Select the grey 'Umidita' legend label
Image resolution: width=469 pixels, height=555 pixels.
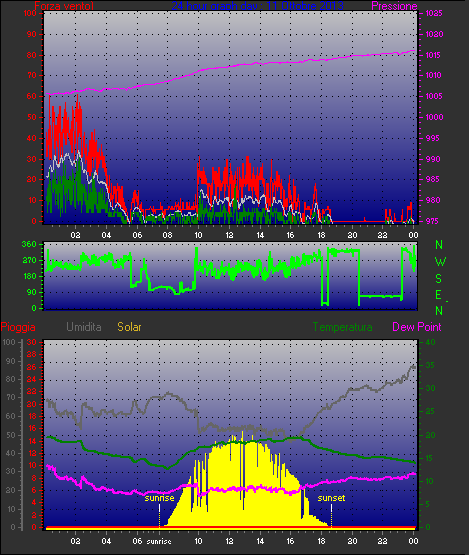click(84, 327)
